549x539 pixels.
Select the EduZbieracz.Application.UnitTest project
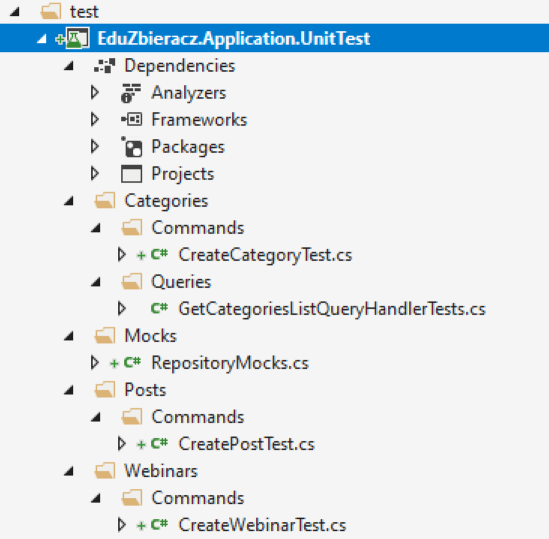(234, 38)
